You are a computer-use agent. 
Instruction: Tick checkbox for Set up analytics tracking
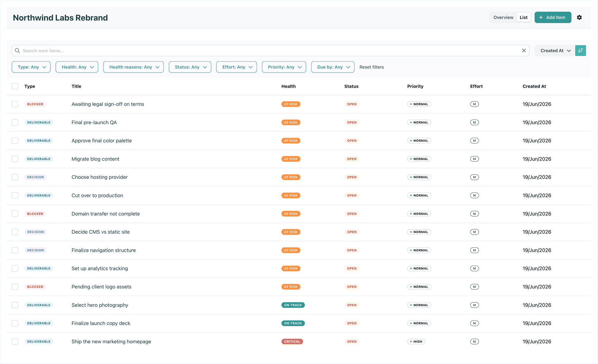15,268
